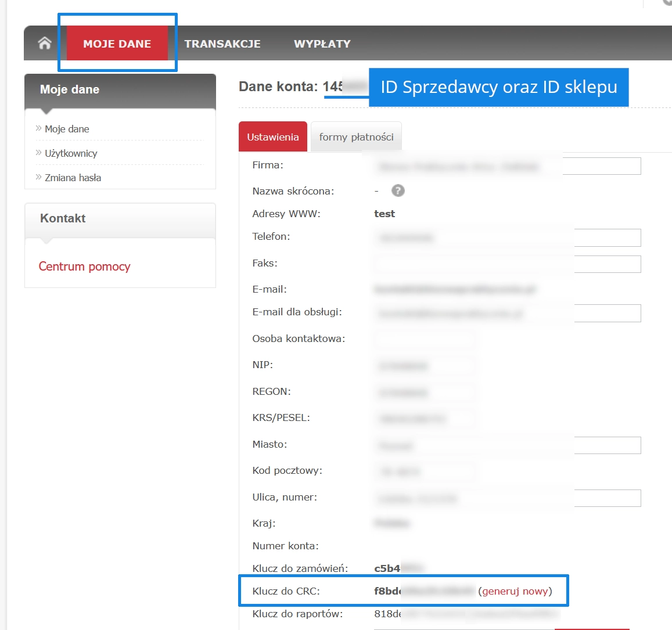Open Użytkownicy in the sidebar
This screenshot has width=672, height=630.
[x=71, y=153]
